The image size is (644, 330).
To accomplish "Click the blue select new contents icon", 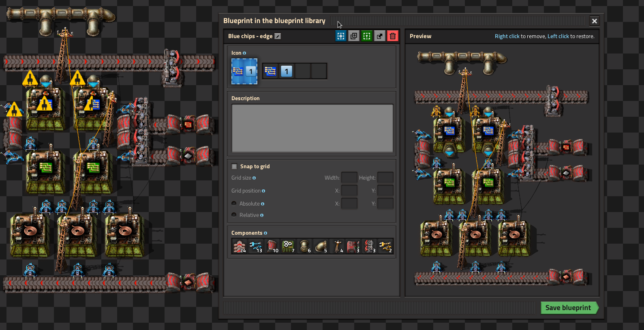I will 341,36.
